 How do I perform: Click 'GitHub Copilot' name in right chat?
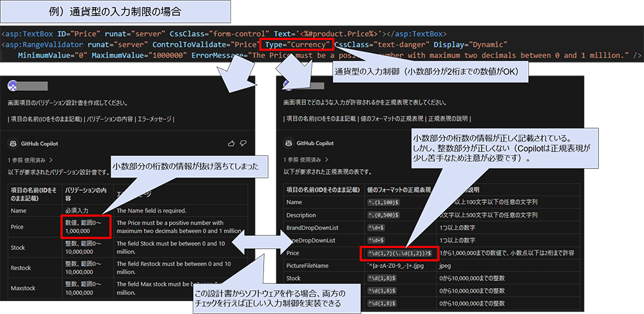click(315, 143)
